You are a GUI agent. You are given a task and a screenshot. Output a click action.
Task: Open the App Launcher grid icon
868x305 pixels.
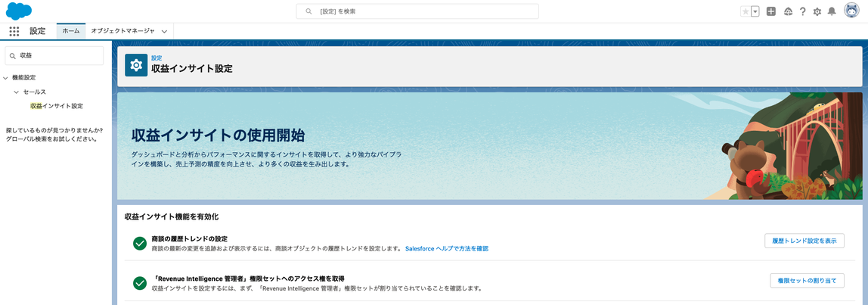click(14, 32)
